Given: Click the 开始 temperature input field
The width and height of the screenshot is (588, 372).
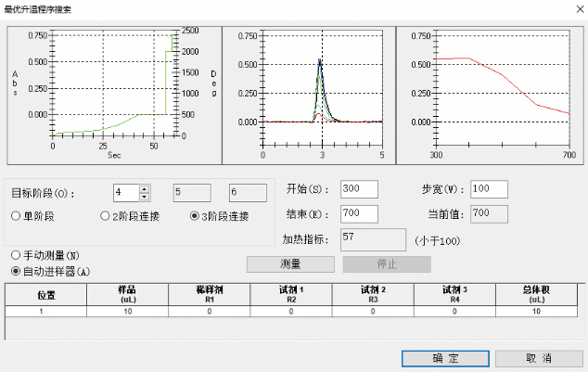Looking at the screenshot, I should 359,188.
